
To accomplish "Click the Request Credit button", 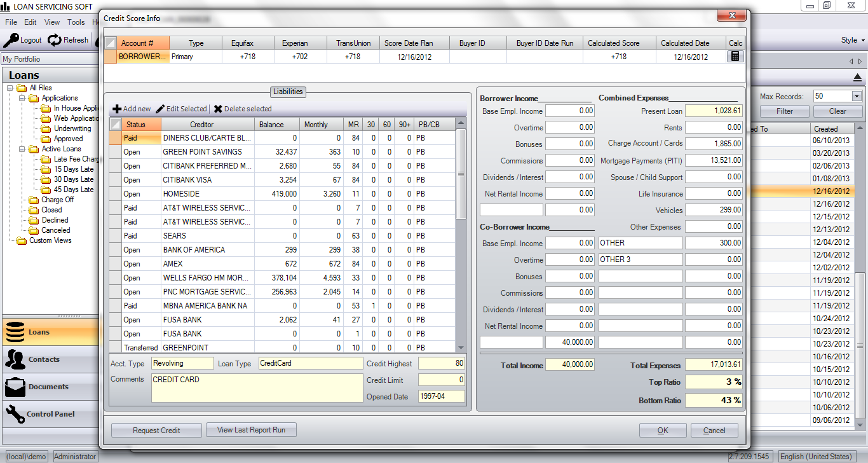I will coord(156,431).
